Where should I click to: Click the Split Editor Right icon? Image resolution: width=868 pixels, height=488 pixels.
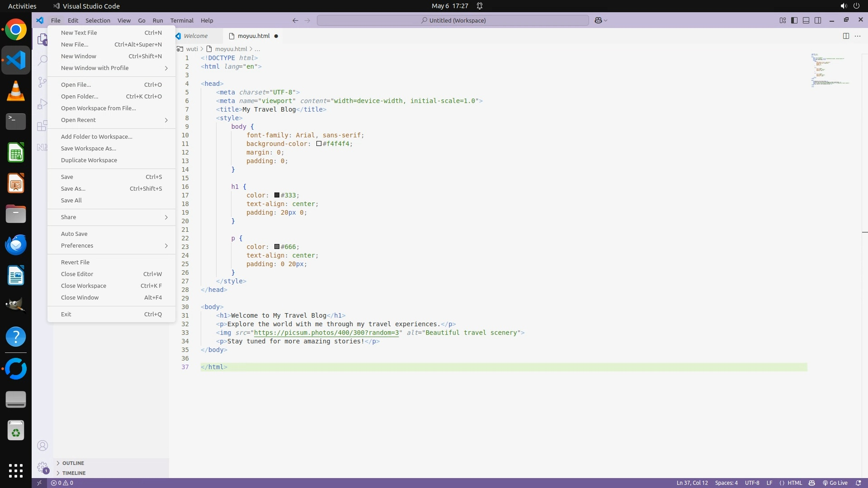(x=846, y=36)
